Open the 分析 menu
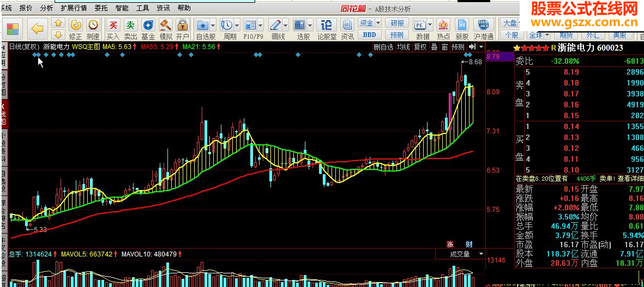The width and height of the screenshot is (644, 287). pos(46,8)
